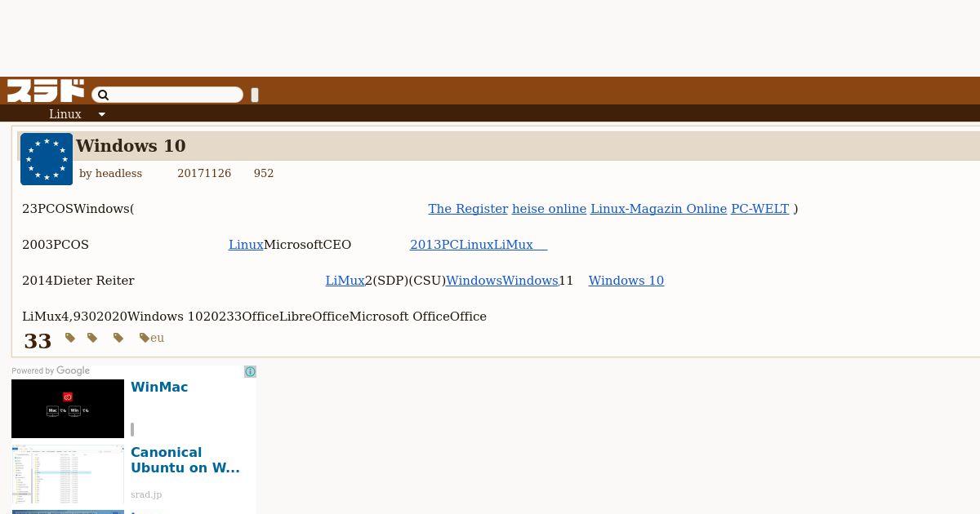Viewport: 980px width, 514px height.
Task: Expand the dropdown arrow beside Linux
Action: [x=102, y=115]
